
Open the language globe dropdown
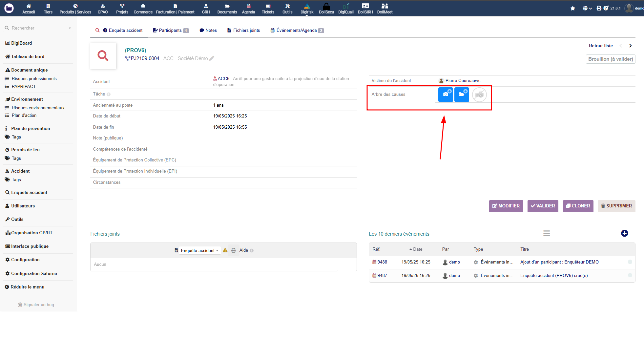(587, 8)
